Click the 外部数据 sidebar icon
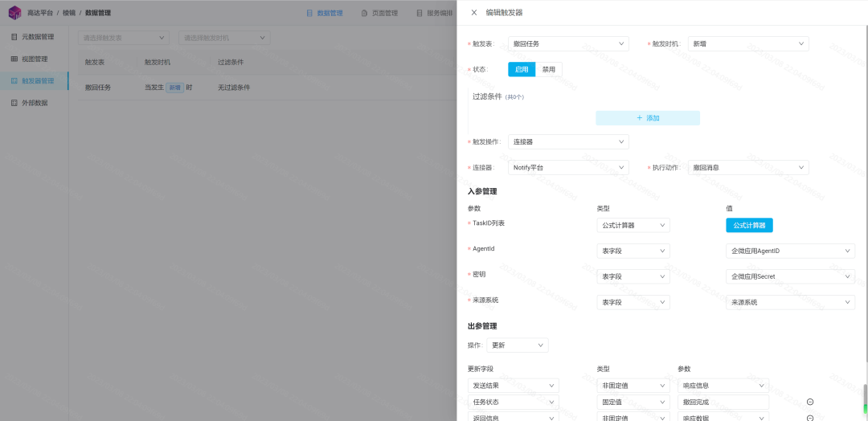 point(14,103)
